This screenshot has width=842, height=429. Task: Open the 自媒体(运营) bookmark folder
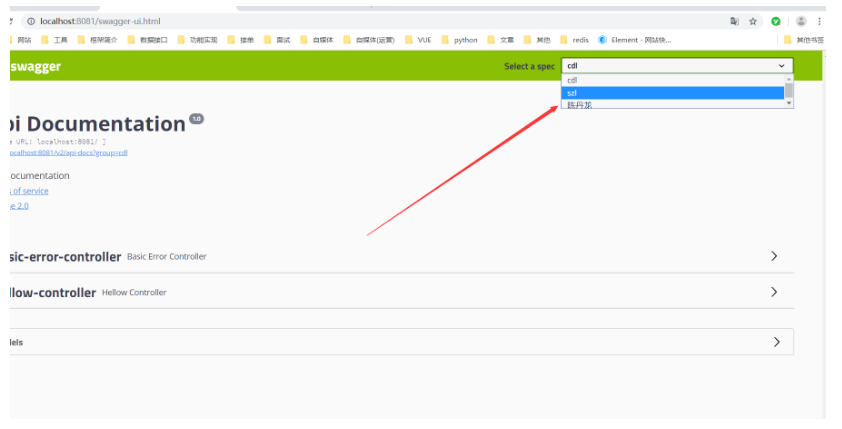(x=369, y=40)
